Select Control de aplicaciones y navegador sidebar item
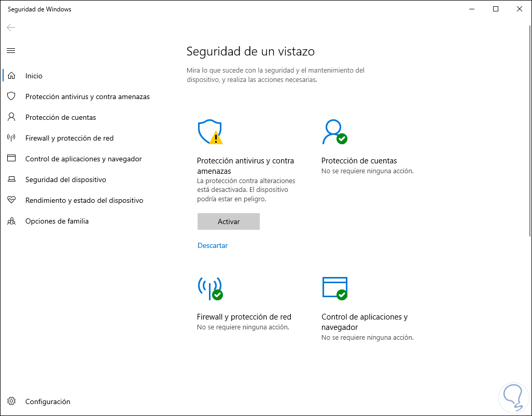 coord(83,159)
